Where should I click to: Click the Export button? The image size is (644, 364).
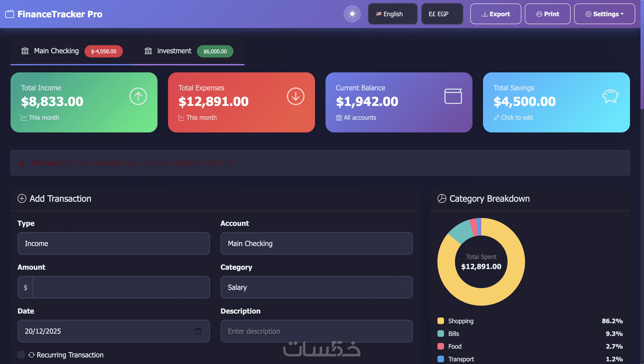[x=495, y=14]
